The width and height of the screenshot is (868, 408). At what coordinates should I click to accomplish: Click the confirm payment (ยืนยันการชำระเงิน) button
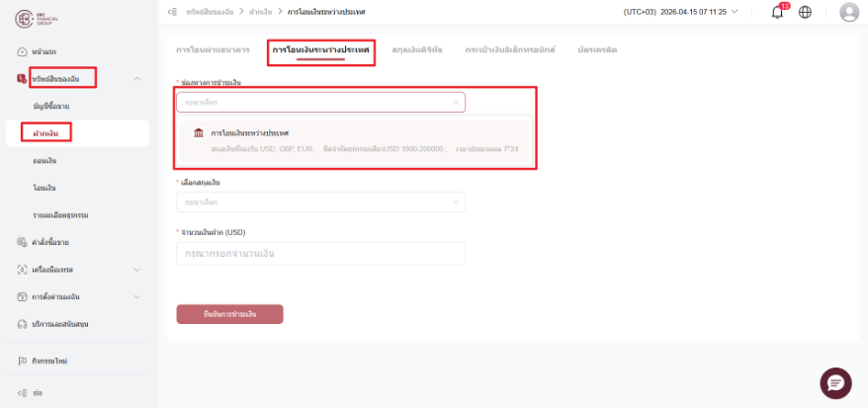(x=229, y=314)
